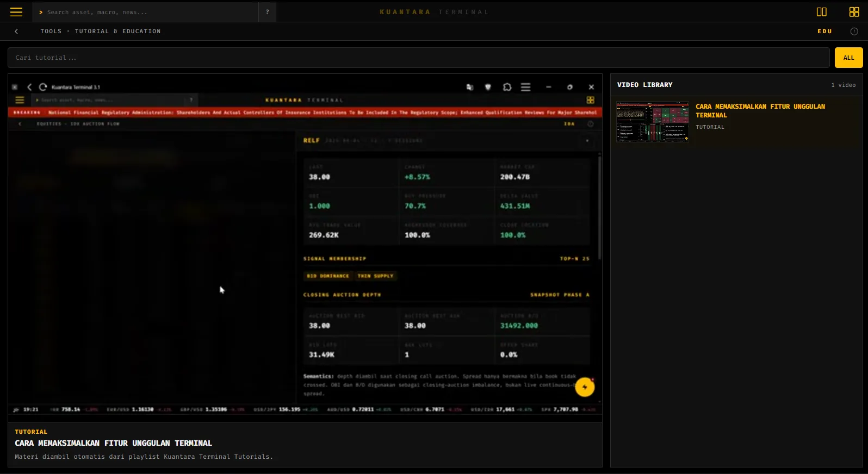The width and height of the screenshot is (868, 474).
Task: Click the Equities IDX Auction Flow breadcrumb
Action: click(78, 124)
